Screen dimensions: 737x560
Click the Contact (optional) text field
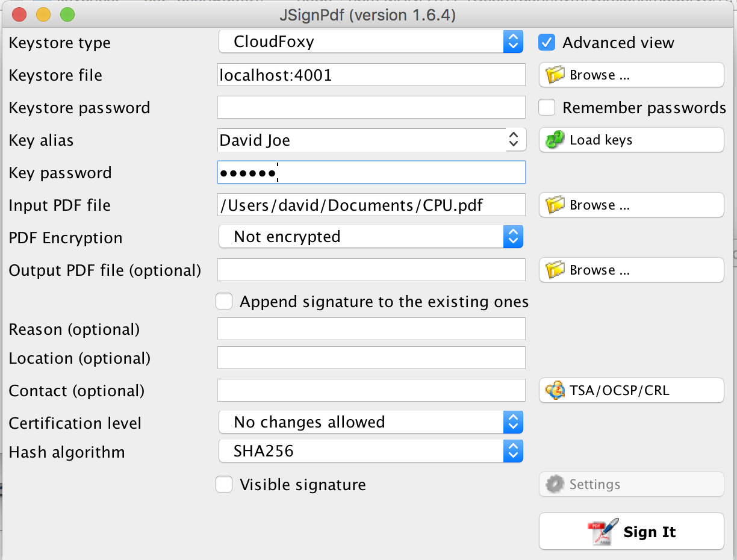pyautogui.click(x=372, y=390)
